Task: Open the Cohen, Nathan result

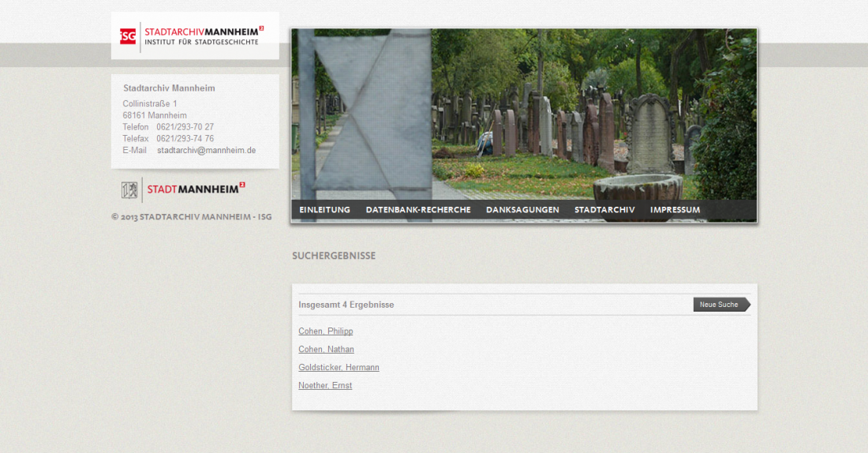Action: [x=326, y=350]
